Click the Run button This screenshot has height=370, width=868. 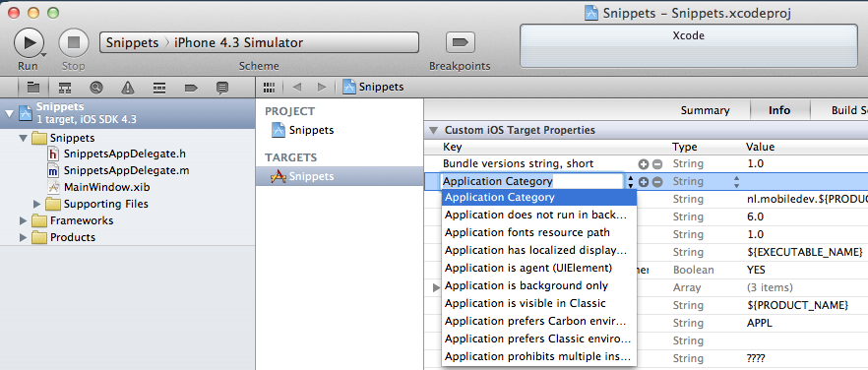pos(29,42)
